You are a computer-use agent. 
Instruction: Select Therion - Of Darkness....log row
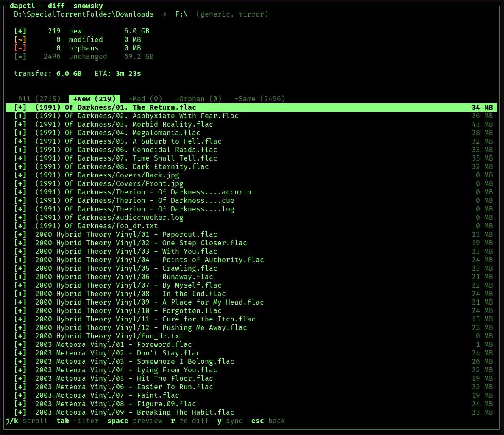point(251,209)
